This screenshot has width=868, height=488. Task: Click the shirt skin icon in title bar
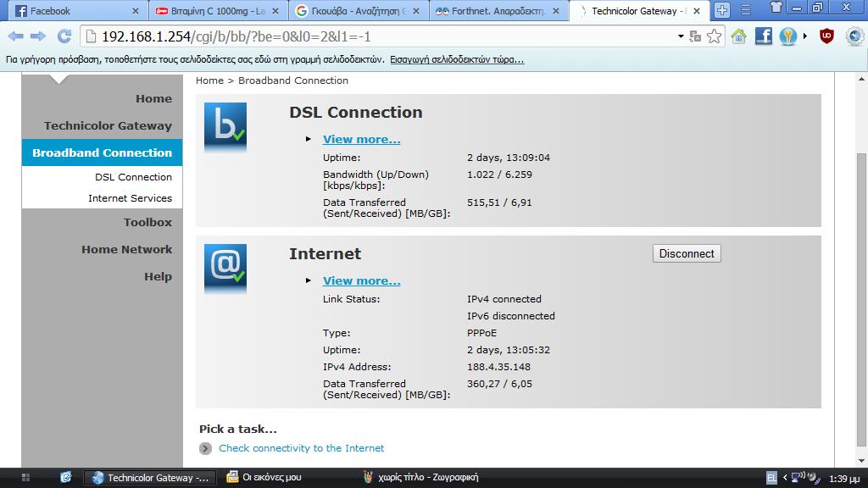(x=776, y=7)
